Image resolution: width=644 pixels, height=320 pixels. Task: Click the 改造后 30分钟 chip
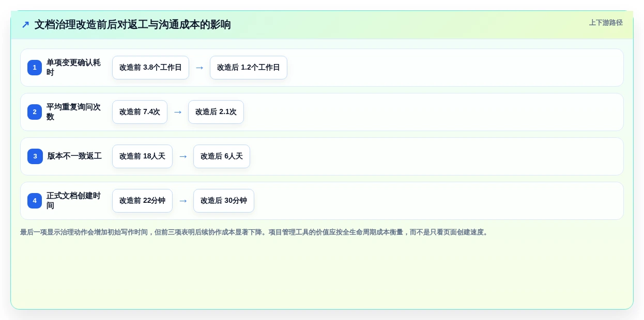point(224,201)
